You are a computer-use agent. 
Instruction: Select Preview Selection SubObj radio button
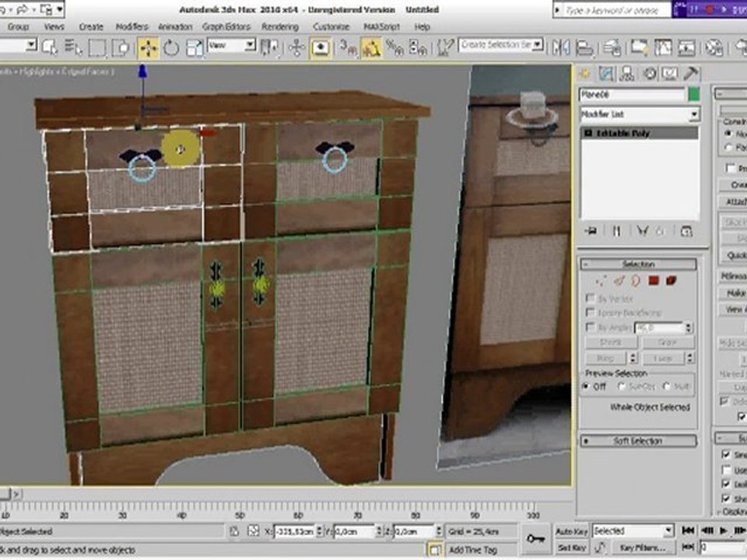pos(622,387)
